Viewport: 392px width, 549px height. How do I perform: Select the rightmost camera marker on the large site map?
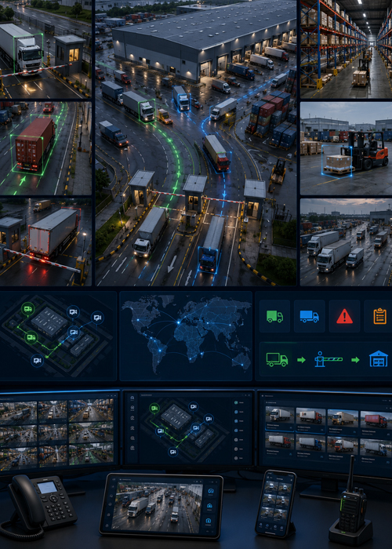97,318
